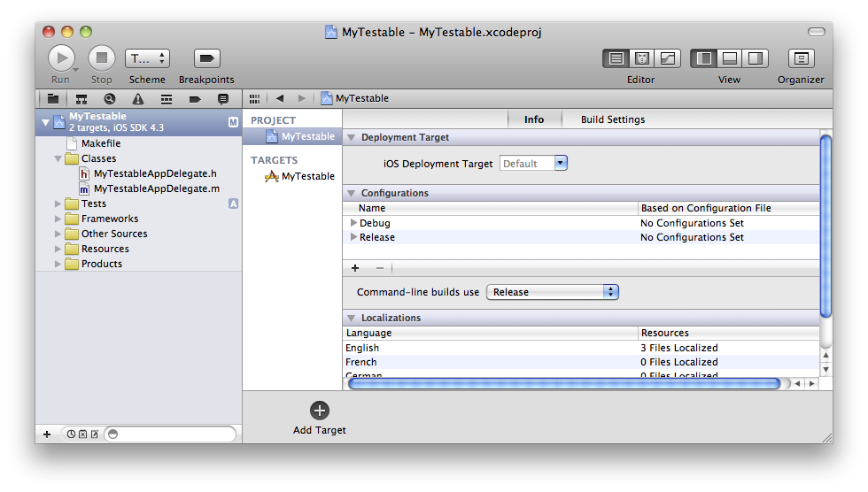Image resolution: width=868 pixels, height=492 pixels.
Task: Select the French localization row
Action: click(581, 362)
